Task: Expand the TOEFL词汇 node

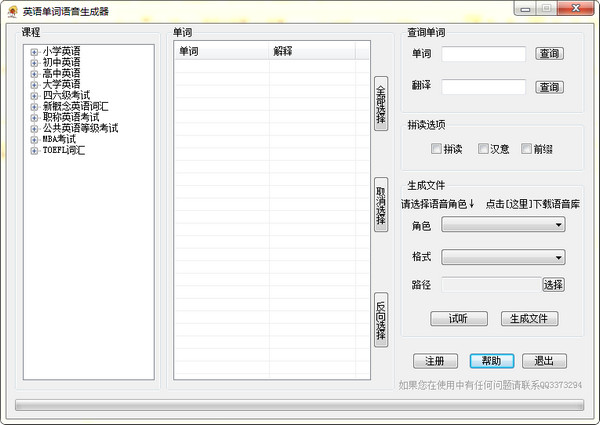Action: [x=34, y=150]
